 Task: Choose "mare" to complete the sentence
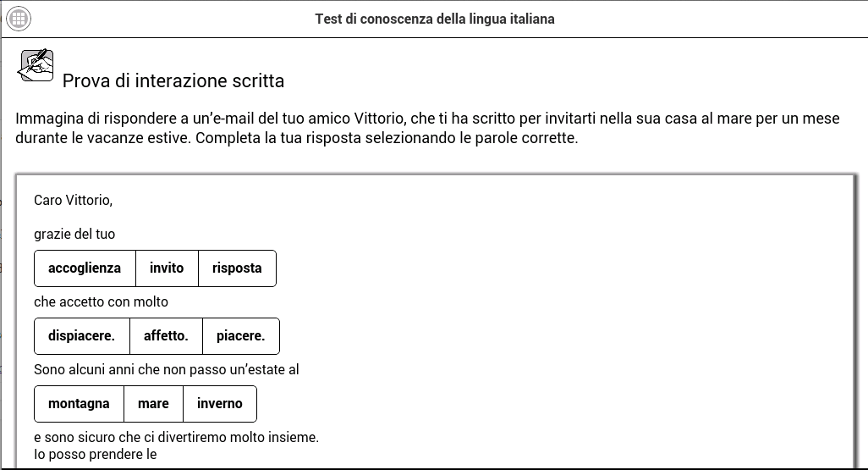point(153,404)
